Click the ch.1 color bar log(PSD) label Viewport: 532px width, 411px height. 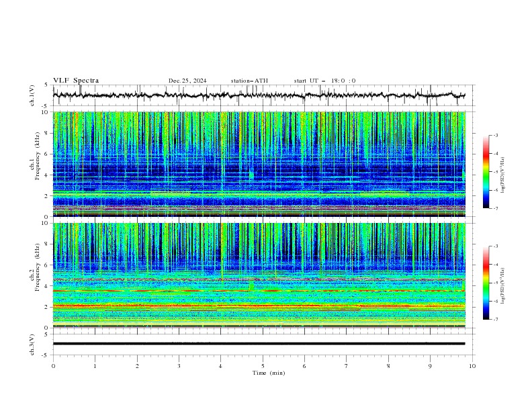[x=503, y=175]
